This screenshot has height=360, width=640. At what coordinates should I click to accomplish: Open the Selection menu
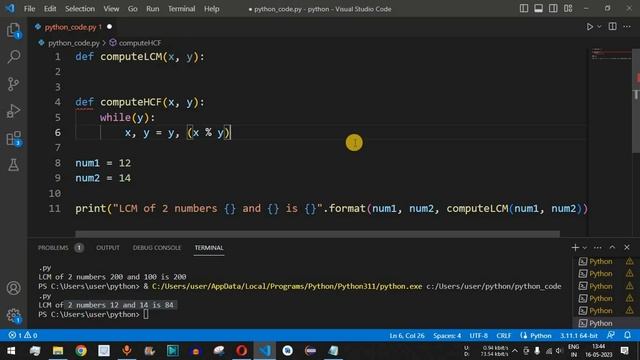(80, 9)
